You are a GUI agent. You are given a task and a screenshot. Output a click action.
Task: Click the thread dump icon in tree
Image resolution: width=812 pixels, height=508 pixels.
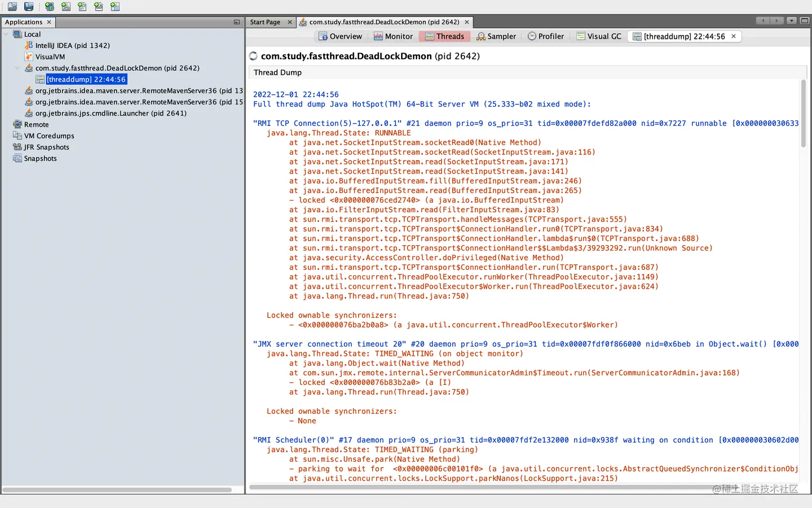pyautogui.click(x=40, y=79)
